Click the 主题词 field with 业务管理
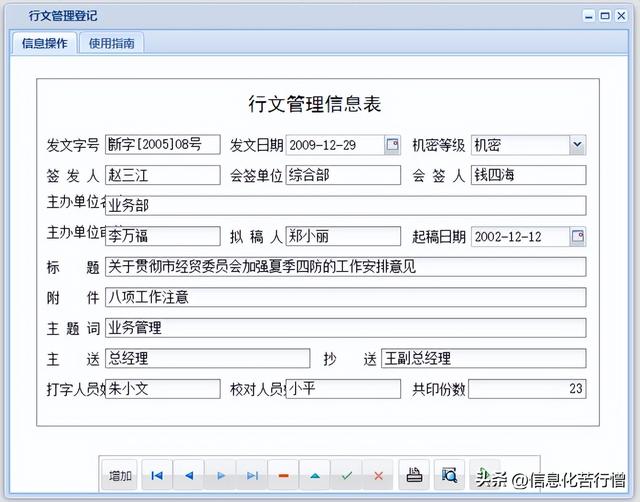640x502 pixels. point(346,328)
